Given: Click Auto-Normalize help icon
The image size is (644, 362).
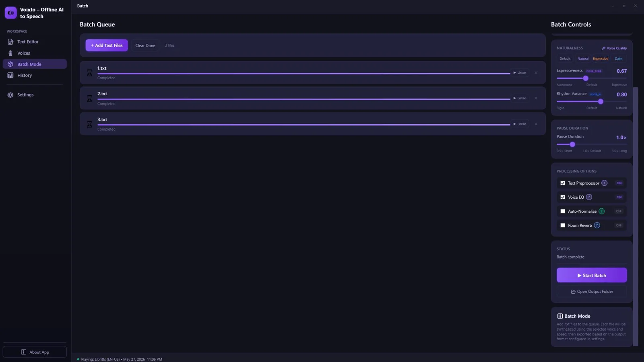Looking at the screenshot, I should (601, 211).
